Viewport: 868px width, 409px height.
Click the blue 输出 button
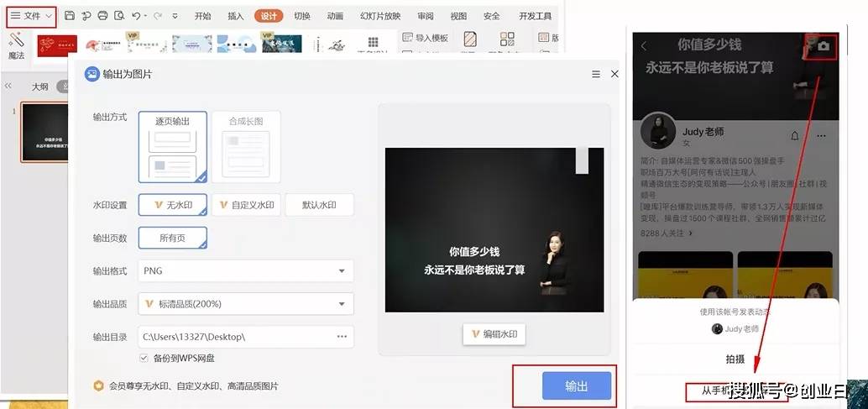tap(576, 385)
